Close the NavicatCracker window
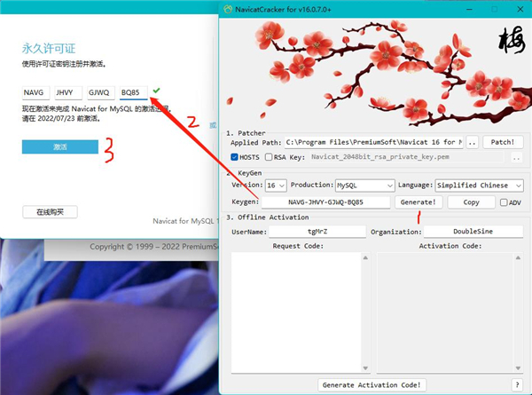Image resolution: width=532 pixels, height=395 pixels. click(520, 9)
